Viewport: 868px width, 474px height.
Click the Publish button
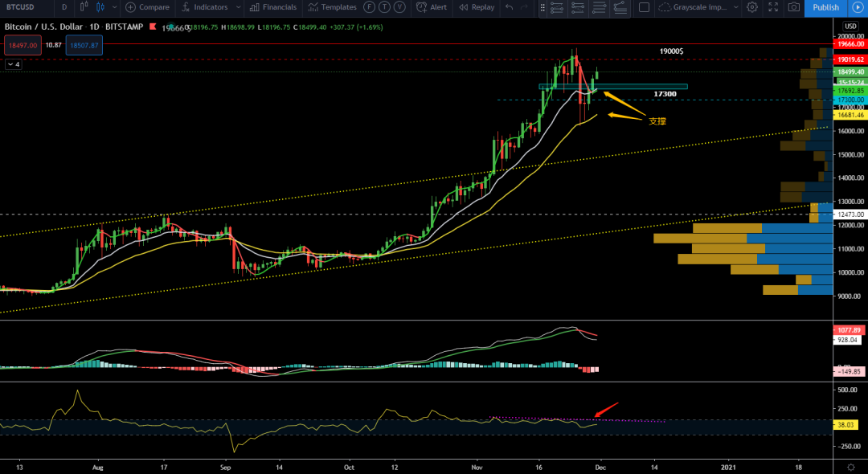pos(825,7)
